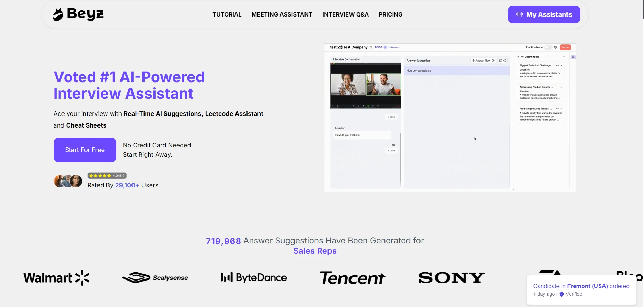Open Meeting Assistant from navigation
This screenshot has width=644, height=307.
[x=282, y=14]
